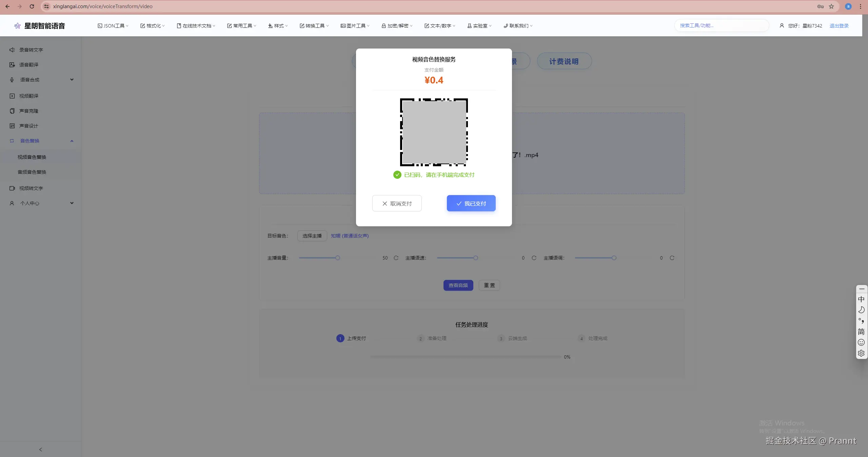Reset 主播音量 with the refresh icon
The image size is (868, 457).
coord(396,258)
